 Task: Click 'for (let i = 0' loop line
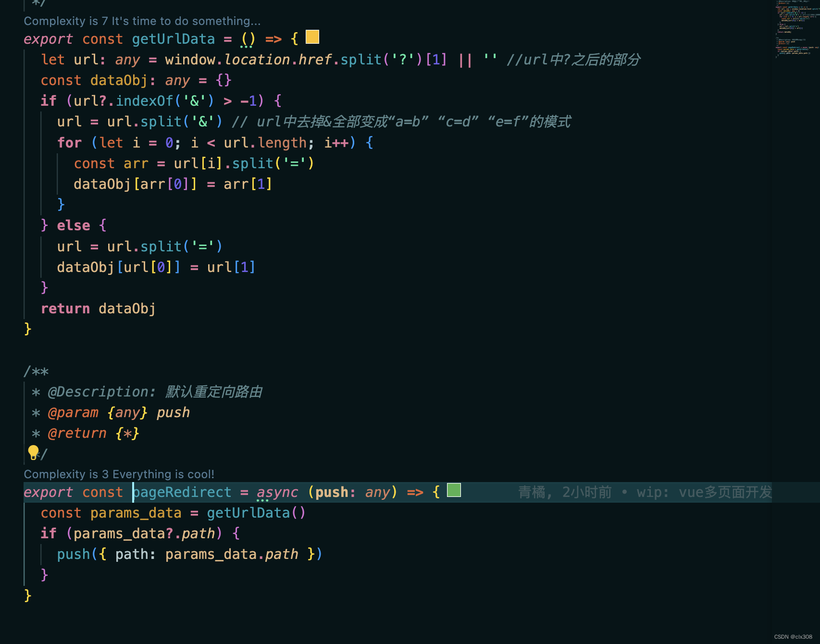point(215,143)
